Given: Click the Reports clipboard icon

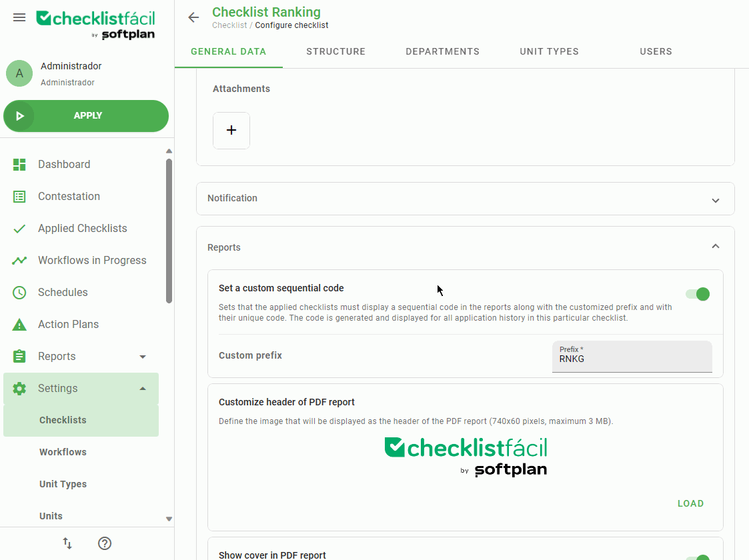Looking at the screenshot, I should [19, 356].
